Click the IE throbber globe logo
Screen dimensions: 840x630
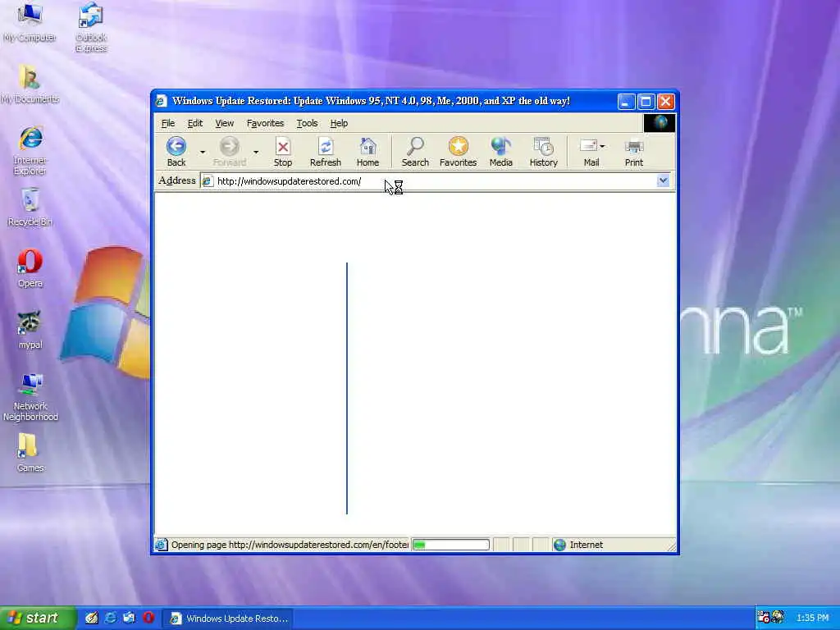660,123
